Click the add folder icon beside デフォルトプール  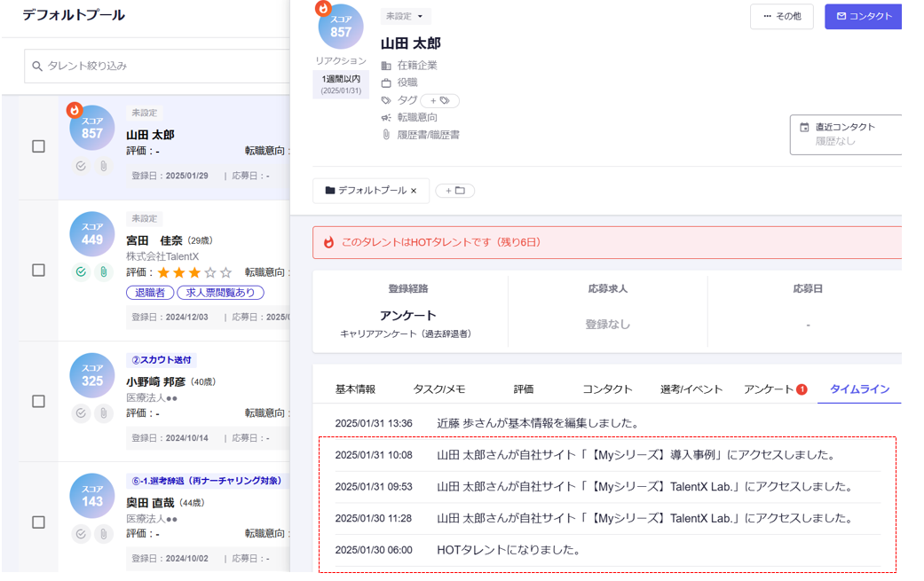click(x=454, y=191)
